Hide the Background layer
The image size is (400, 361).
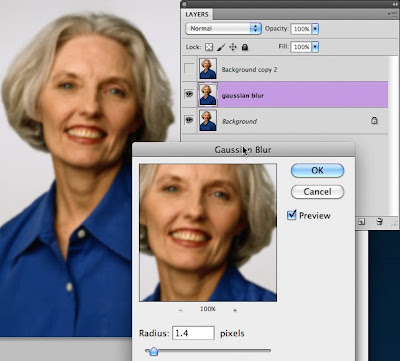coord(189,120)
